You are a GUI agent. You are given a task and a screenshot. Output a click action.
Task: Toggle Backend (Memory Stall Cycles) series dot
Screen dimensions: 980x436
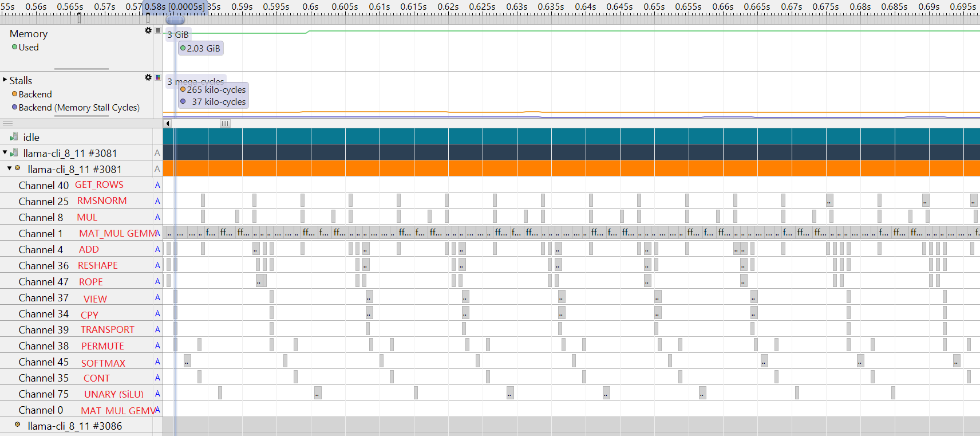pyautogui.click(x=14, y=107)
